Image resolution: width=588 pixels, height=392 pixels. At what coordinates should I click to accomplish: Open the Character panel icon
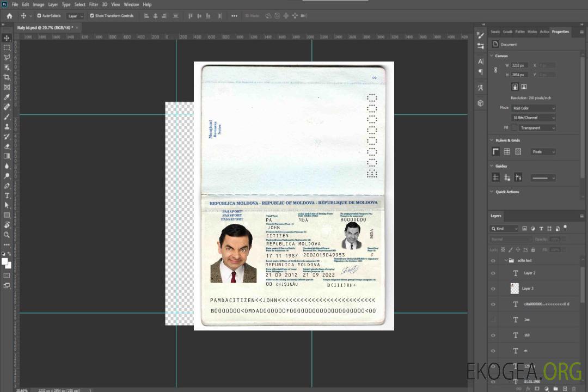pyautogui.click(x=480, y=62)
